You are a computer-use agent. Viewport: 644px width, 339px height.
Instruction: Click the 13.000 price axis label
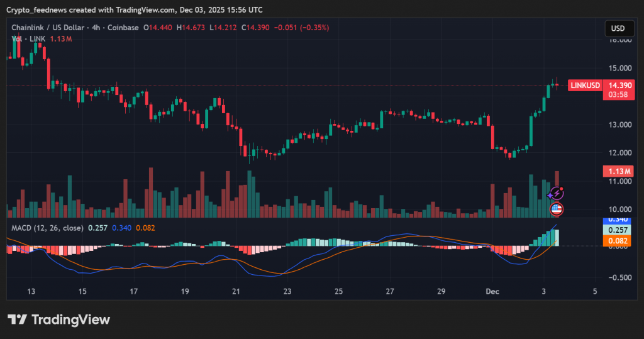click(x=619, y=125)
